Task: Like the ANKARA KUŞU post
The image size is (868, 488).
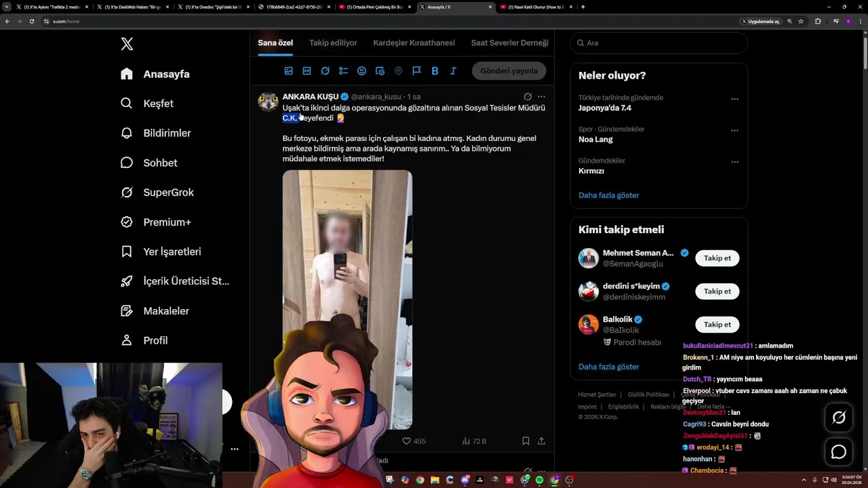Action: pyautogui.click(x=414, y=441)
